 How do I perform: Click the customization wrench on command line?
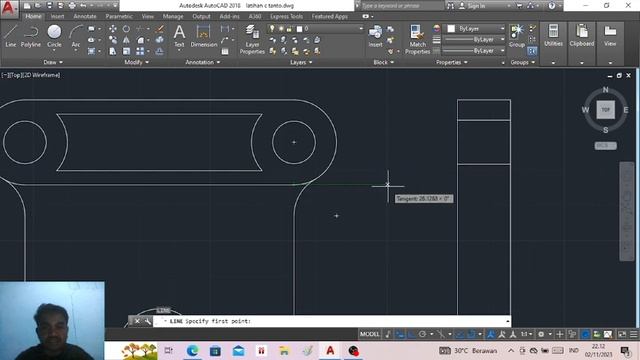[x=147, y=321]
